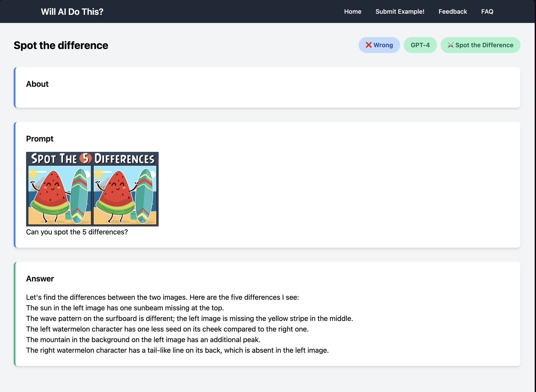Open the Feedback page

[x=452, y=12]
